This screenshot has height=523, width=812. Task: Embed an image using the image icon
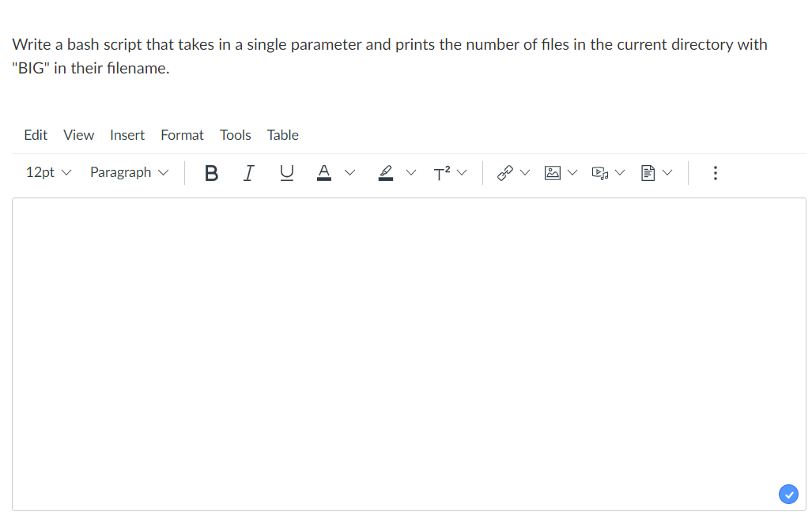pyautogui.click(x=553, y=172)
